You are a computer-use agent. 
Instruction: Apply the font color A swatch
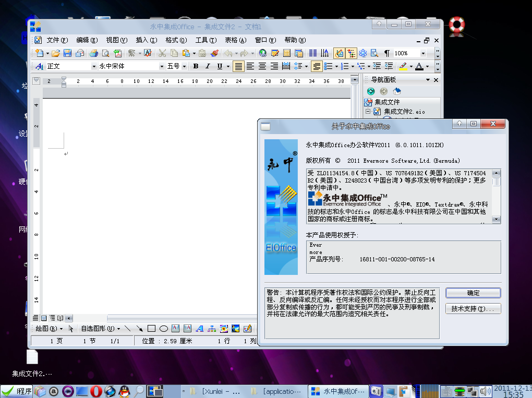click(419, 66)
